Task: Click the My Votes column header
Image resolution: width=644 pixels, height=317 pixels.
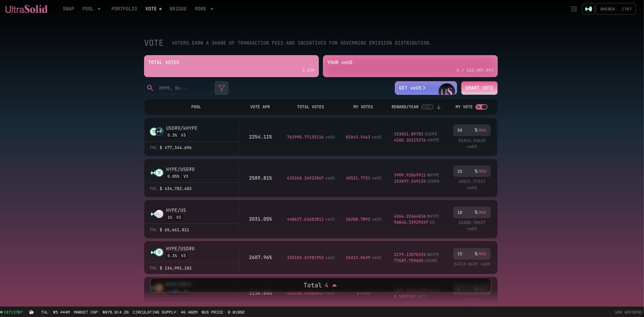Action: click(x=363, y=107)
